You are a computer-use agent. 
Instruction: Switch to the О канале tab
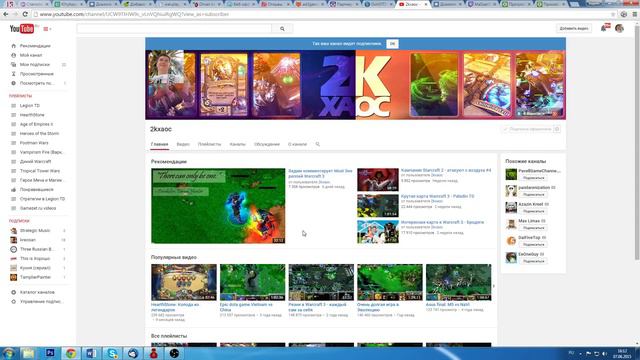click(297, 144)
